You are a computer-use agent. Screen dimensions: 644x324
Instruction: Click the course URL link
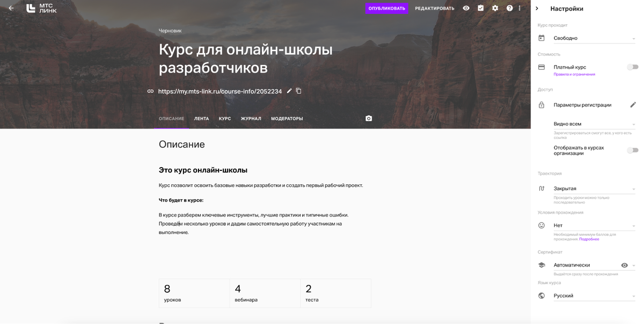click(x=220, y=91)
